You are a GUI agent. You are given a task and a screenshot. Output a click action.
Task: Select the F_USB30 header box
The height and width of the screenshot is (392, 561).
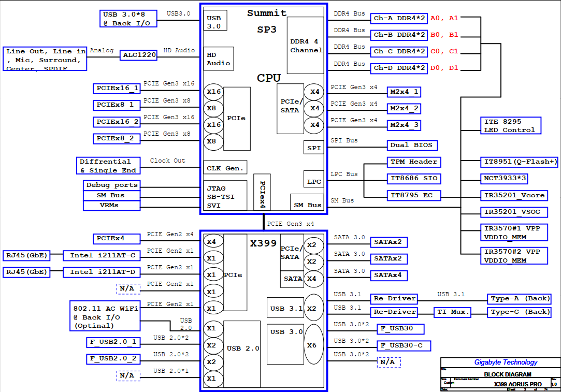tap(401, 329)
